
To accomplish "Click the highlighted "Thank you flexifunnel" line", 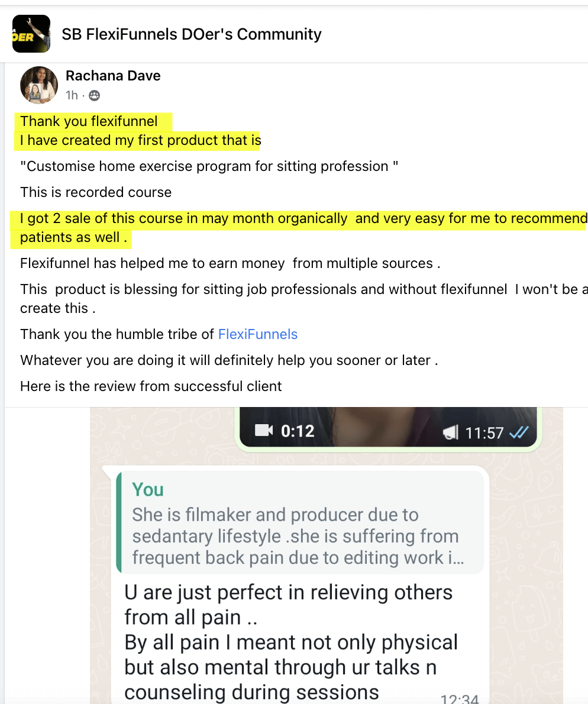I will 89,122.
